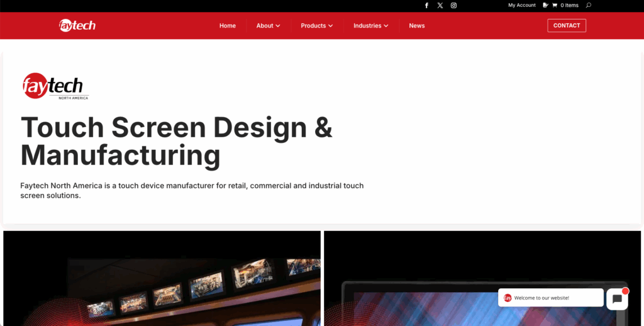Click the Products menu label
The width and height of the screenshot is (644, 326).
click(x=313, y=25)
